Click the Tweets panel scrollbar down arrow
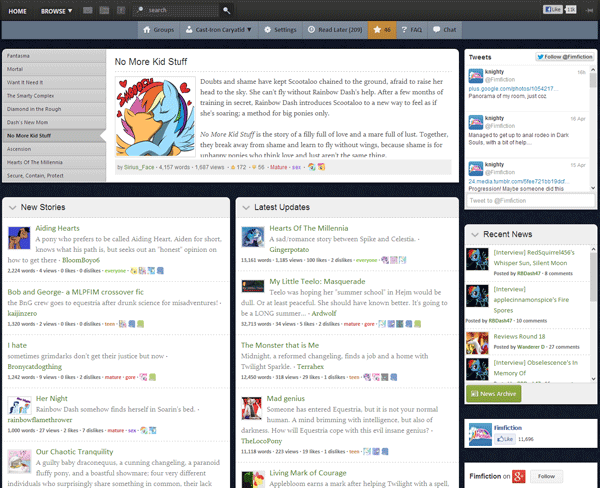 [593, 188]
